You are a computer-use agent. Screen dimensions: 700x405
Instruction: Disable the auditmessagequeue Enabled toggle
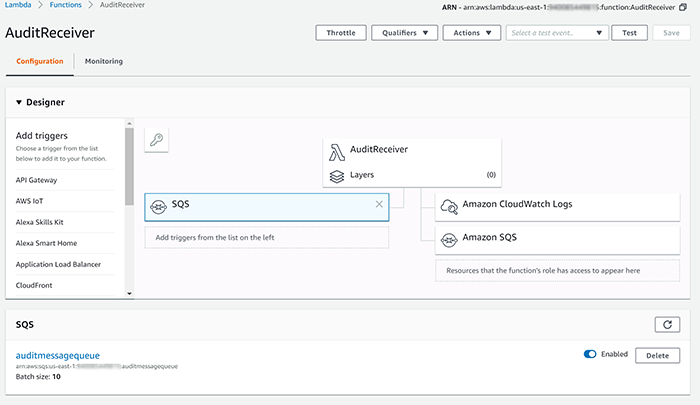point(590,354)
